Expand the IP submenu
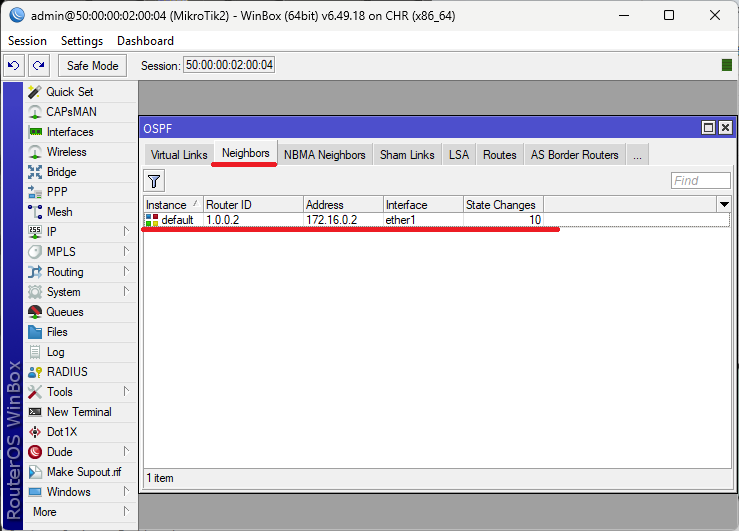Image resolution: width=739 pixels, height=531 pixels. point(80,232)
